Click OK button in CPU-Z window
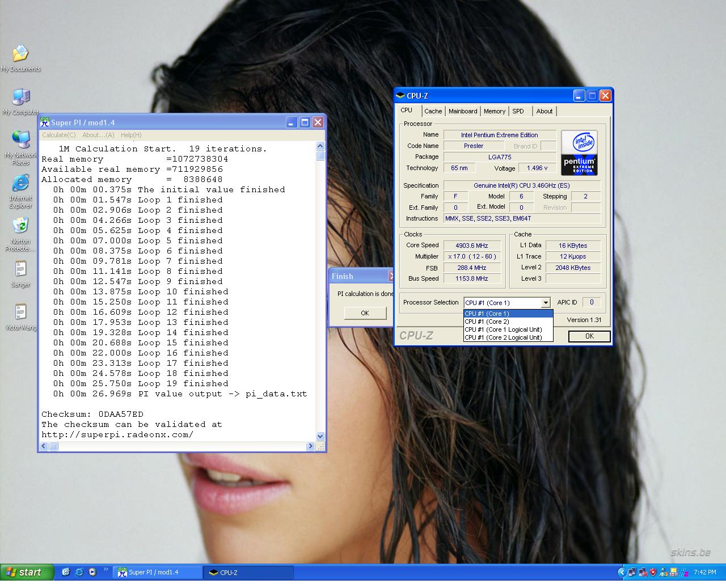 coord(589,336)
